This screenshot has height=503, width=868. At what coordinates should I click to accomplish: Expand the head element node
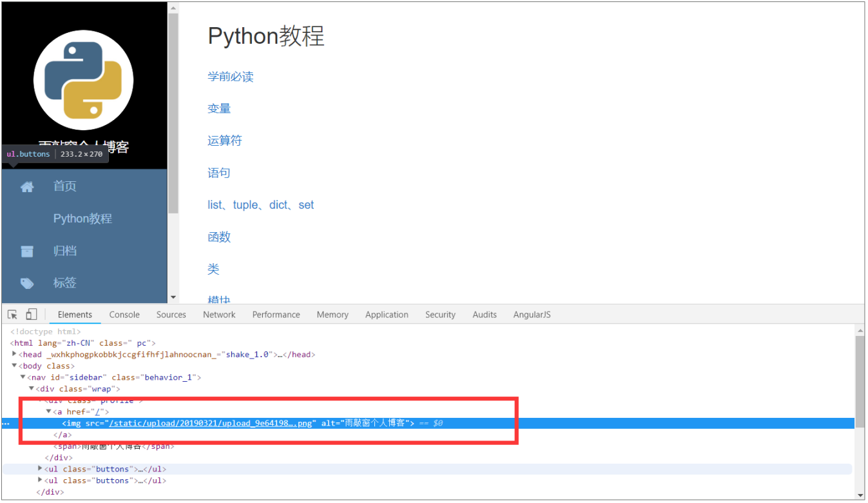(x=15, y=354)
